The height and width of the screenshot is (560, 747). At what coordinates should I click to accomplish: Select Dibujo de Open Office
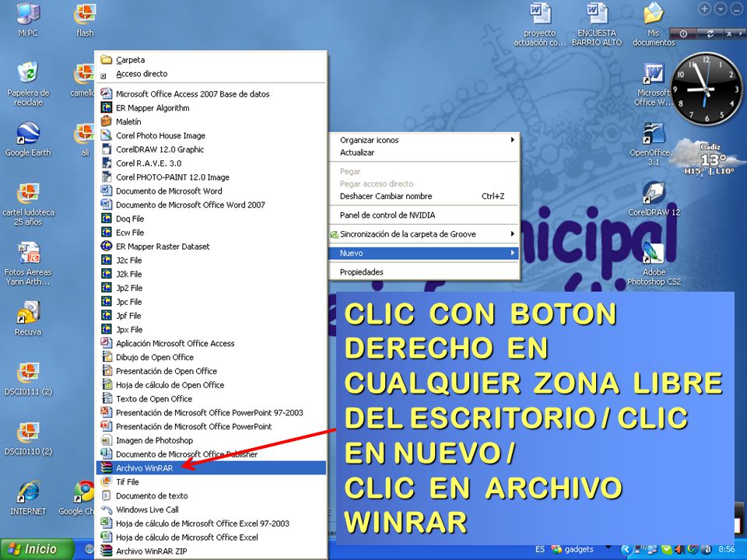tap(211, 357)
